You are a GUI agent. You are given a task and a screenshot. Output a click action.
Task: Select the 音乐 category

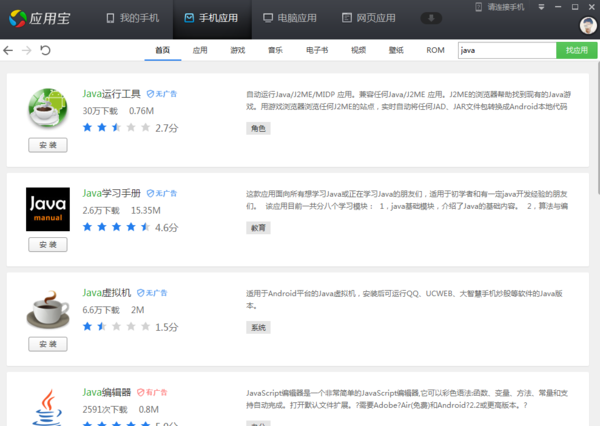coord(275,50)
